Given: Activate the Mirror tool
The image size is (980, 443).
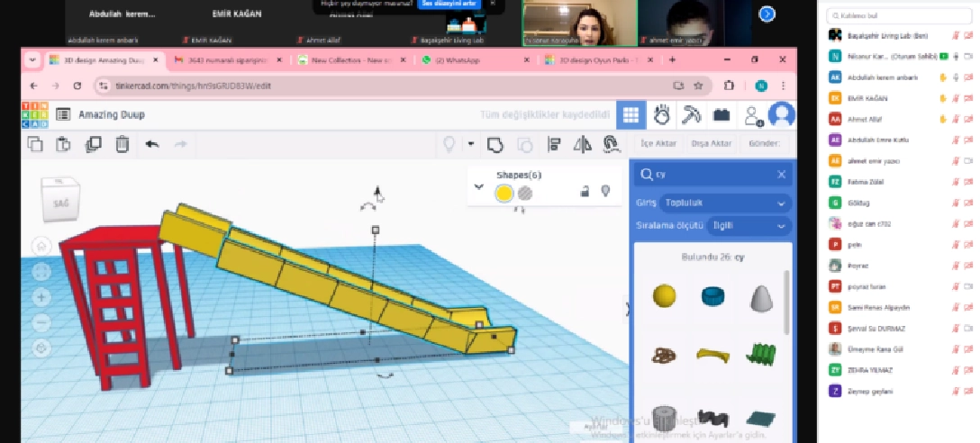Looking at the screenshot, I should [x=583, y=145].
